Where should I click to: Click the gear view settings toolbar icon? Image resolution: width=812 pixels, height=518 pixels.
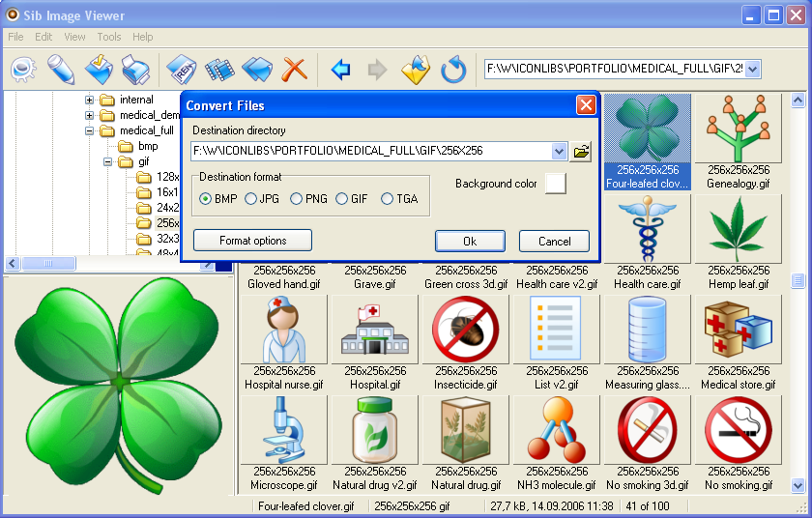pyautogui.click(x=23, y=69)
